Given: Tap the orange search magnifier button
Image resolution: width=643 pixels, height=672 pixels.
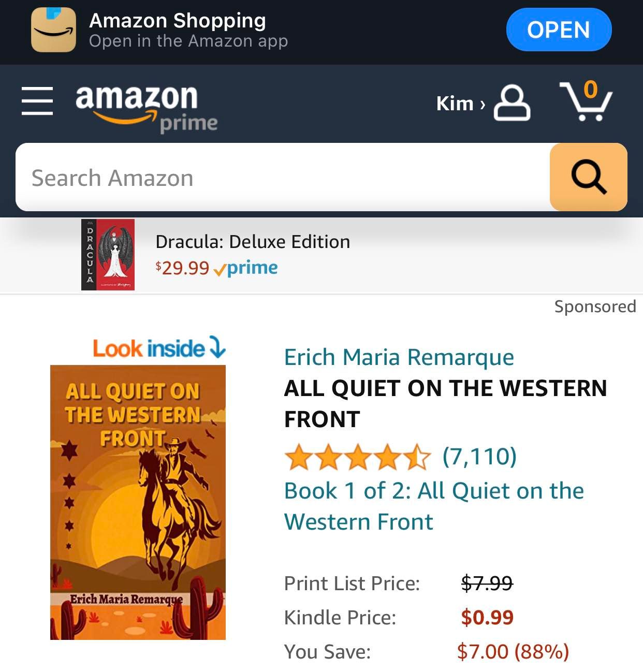Looking at the screenshot, I should [x=589, y=177].
